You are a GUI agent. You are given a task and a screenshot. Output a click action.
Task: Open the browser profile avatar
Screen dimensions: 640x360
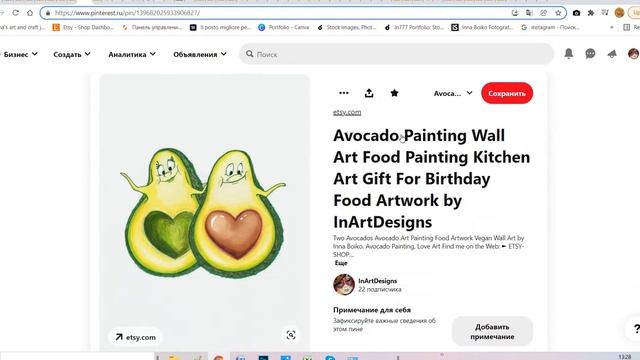pyautogui.click(x=619, y=13)
